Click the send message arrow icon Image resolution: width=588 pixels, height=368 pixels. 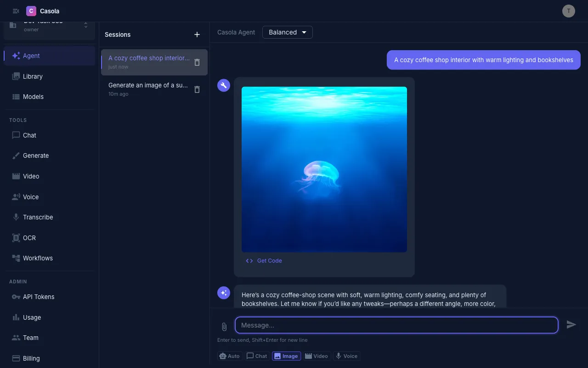[571, 325]
